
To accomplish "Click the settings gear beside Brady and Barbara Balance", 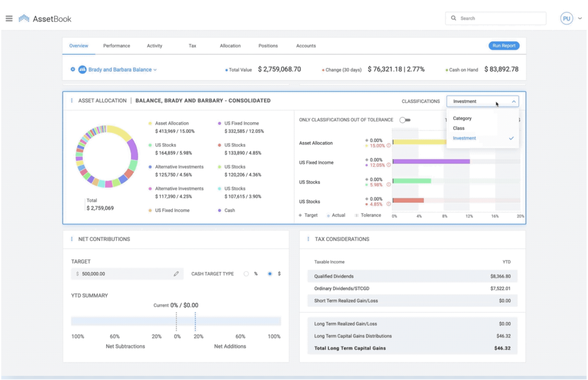I will point(73,69).
